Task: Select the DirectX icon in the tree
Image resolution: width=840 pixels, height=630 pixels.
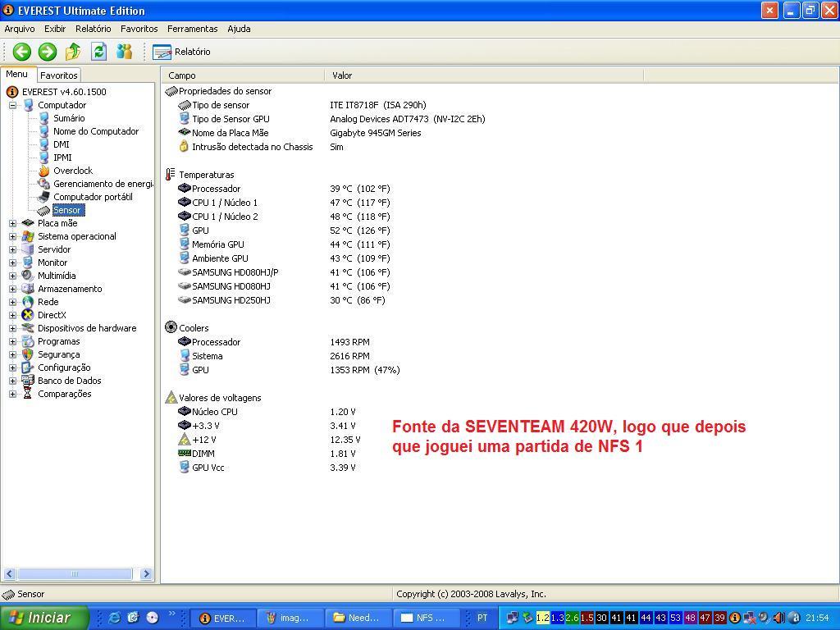Action: click(29, 315)
